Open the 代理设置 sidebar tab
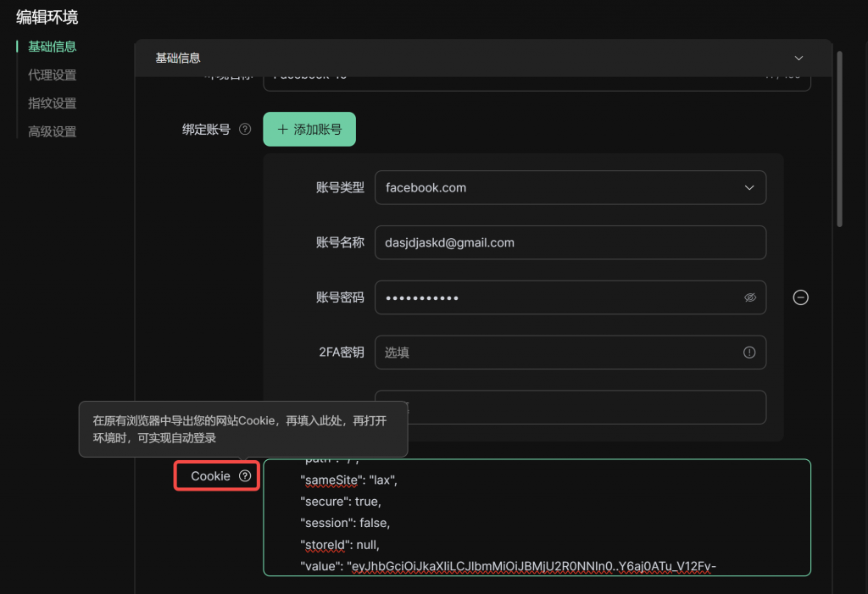 [x=52, y=75]
